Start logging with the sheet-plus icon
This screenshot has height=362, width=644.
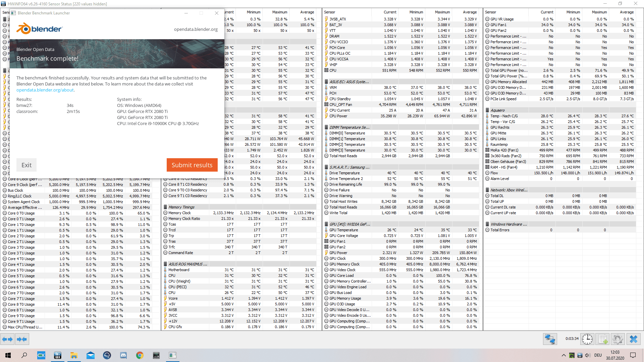[x=603, y=339]
